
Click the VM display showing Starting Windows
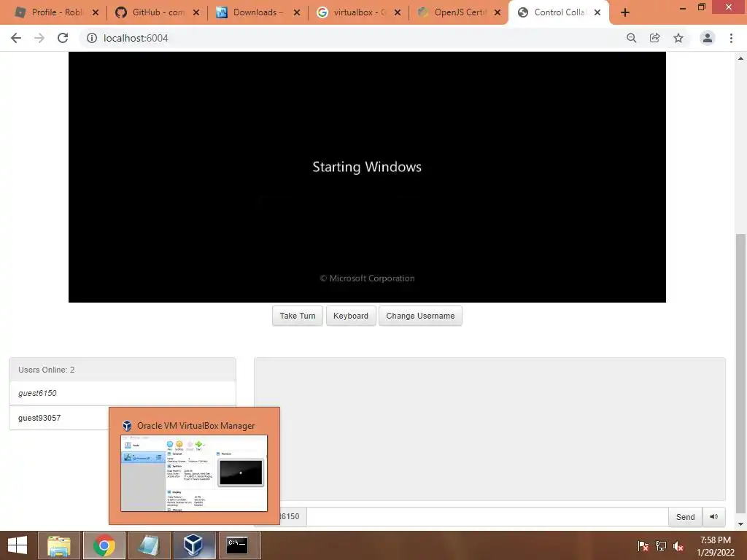(367, 176)
